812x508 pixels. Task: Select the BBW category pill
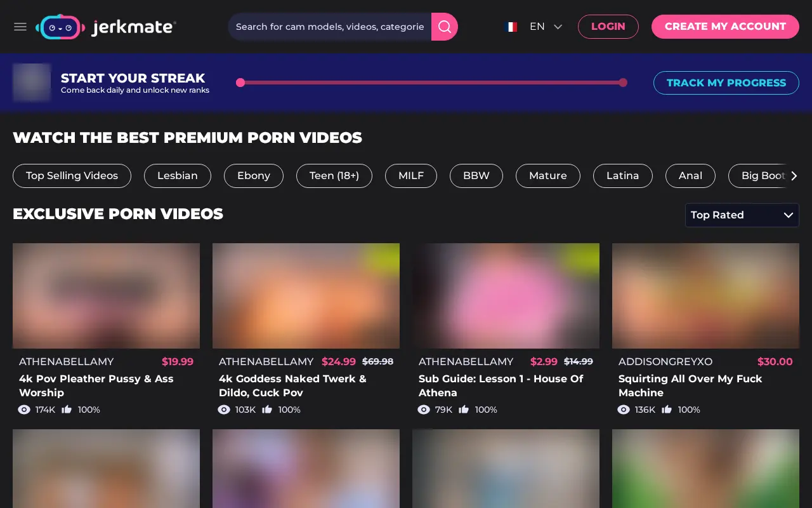(476, 176)
